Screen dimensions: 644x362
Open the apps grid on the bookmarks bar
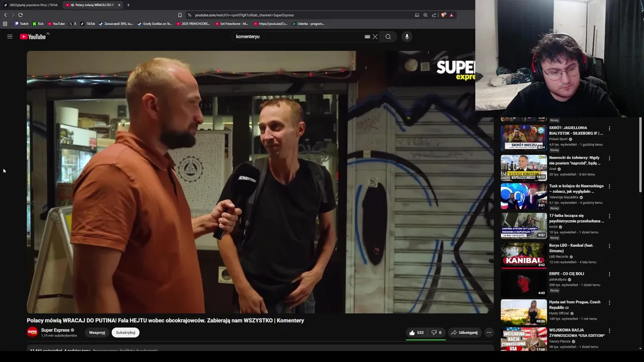[5, 24]
